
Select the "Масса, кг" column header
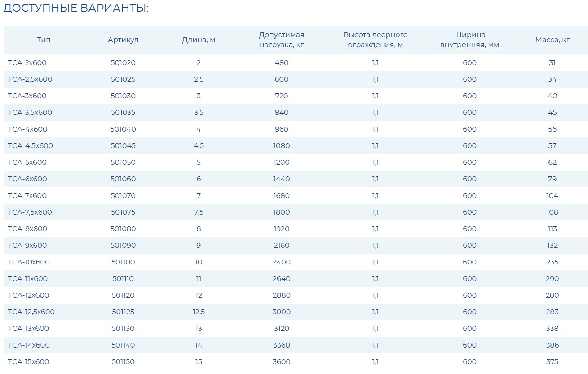click(553, 40)
